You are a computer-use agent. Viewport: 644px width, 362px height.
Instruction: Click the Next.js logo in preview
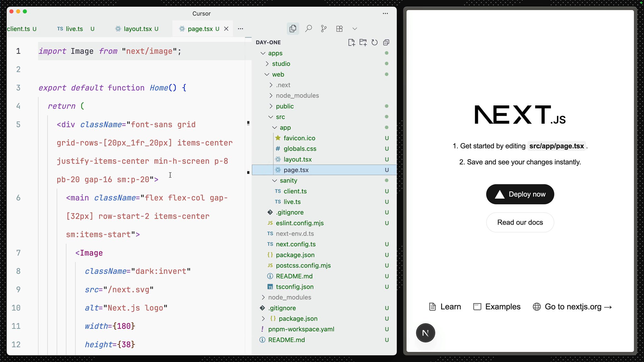click(520, 115)
